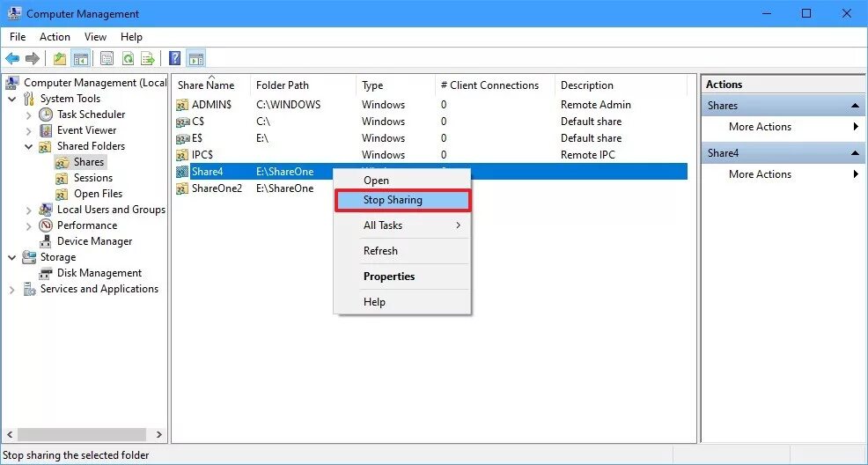
Task: Click the Device Manager icon
Action: click(x=46, y=241)
